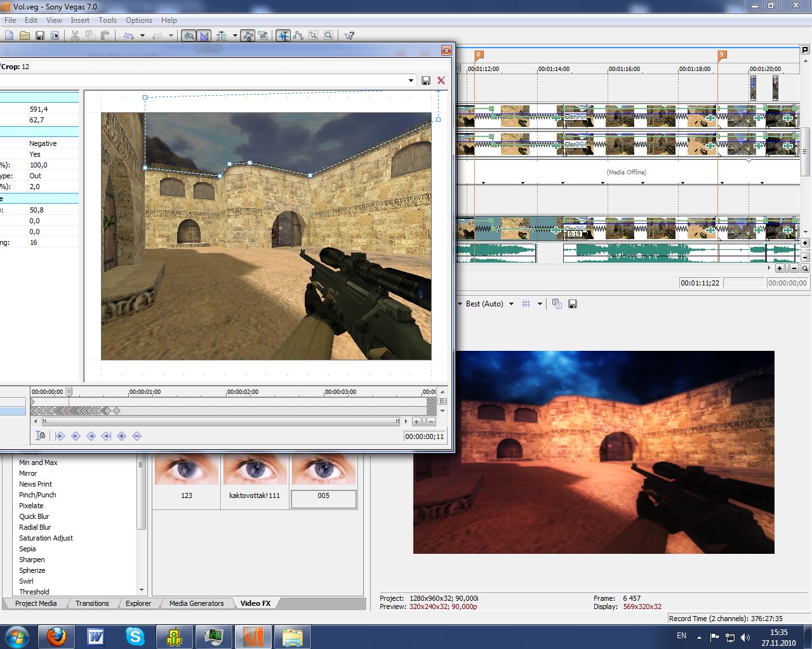Viewport: 812px width, 649px height.
Task: Select the Selection Edit tool
Action: point(314,36)
